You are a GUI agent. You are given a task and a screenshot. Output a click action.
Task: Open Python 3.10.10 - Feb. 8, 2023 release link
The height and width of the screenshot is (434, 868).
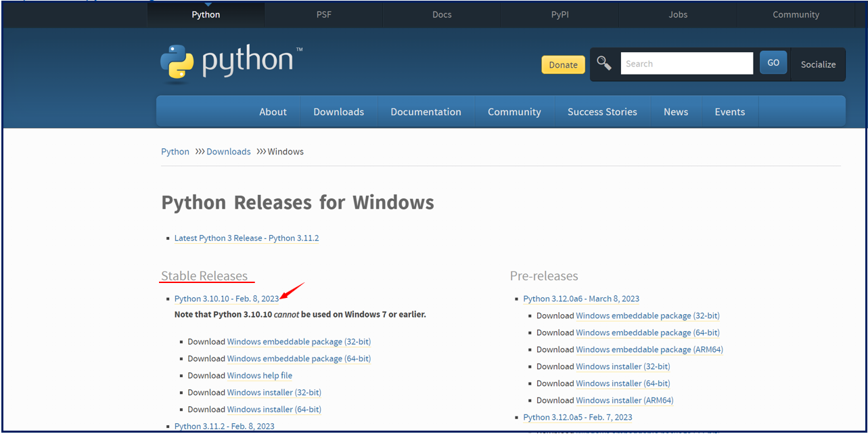pyautogui.click(x=227, y=299)
